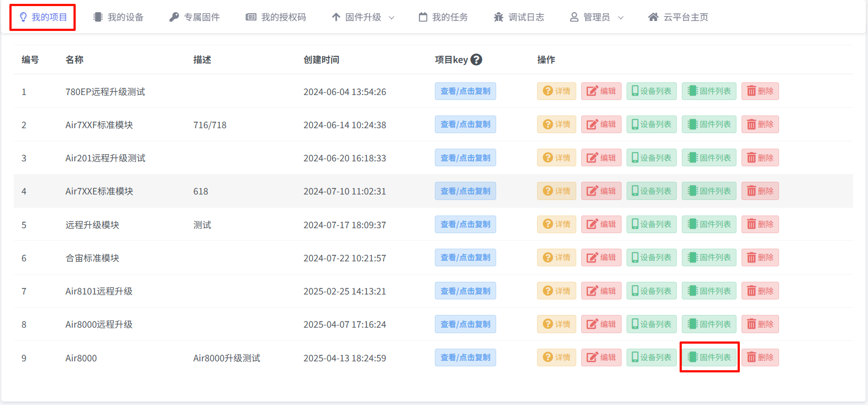Delete the 远程升级模块 project
This screenshot has width=868, height=405.
point(760,224)
